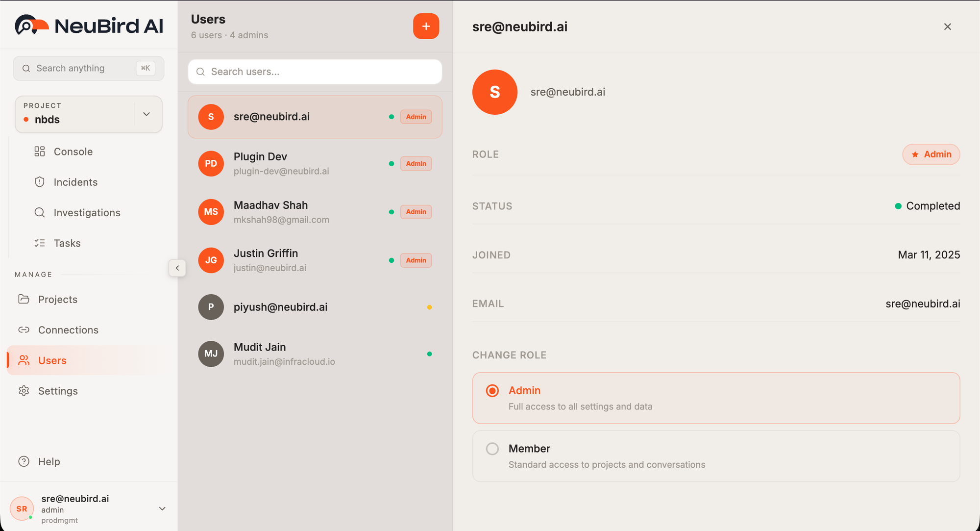
Task: Open the Help question mark icon
Action: [24, 461]
